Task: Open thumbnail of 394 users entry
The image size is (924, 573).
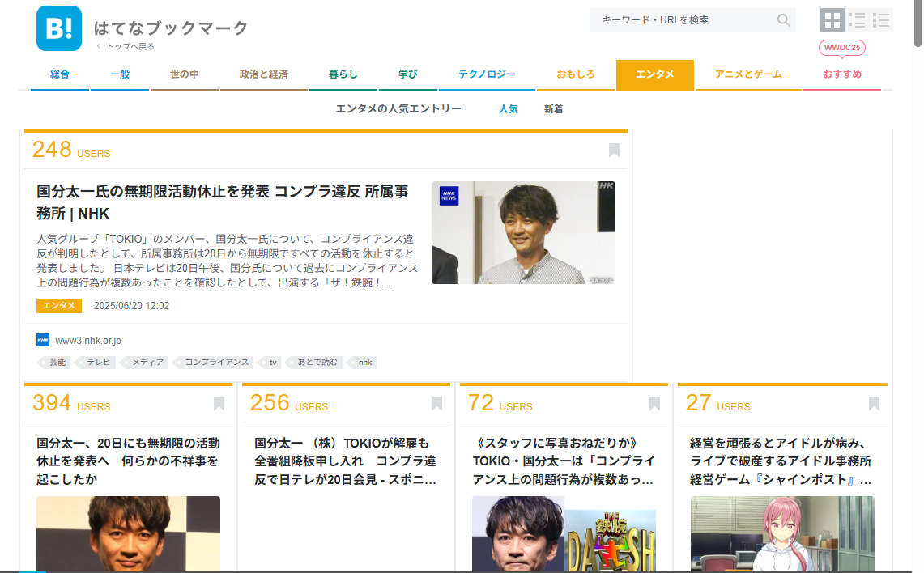Action: 129,533
